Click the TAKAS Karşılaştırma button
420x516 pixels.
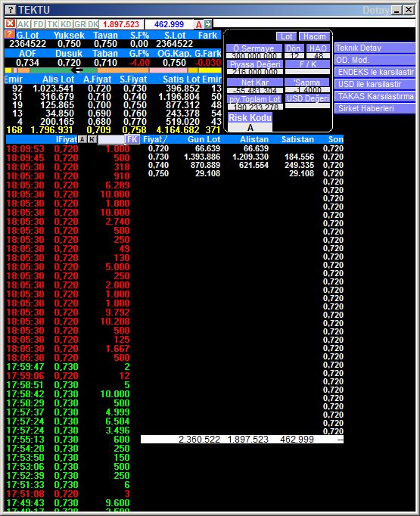point(375,96)
